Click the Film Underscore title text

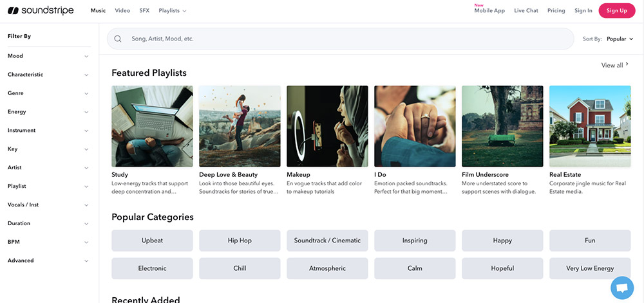point(486,175)
